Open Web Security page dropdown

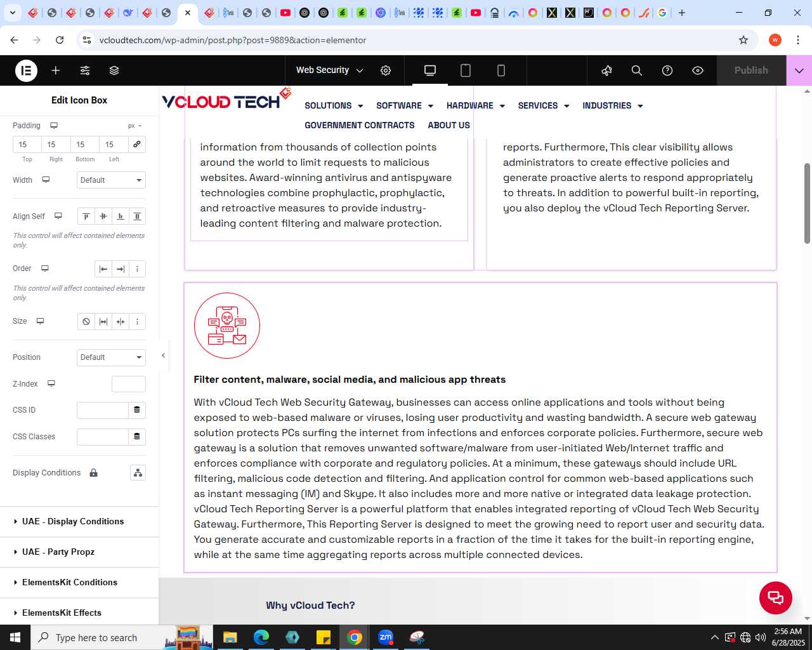click(x=330, y=70)
